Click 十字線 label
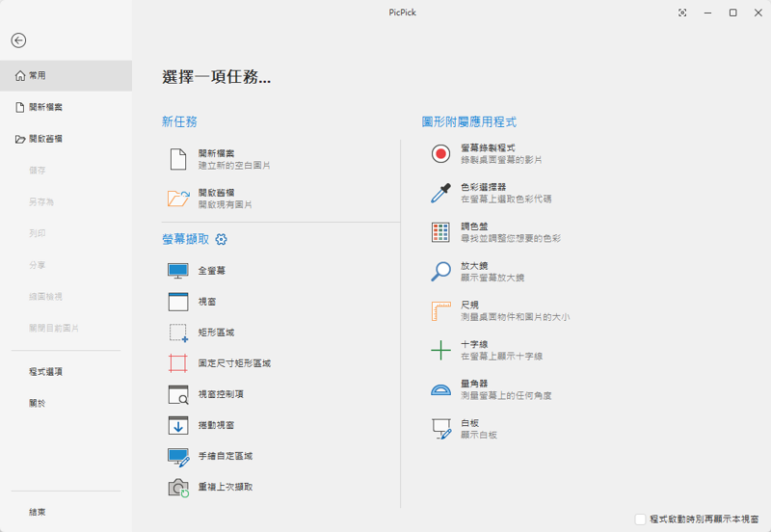Viewport: 771px width, 532px height. click(474, 345)
